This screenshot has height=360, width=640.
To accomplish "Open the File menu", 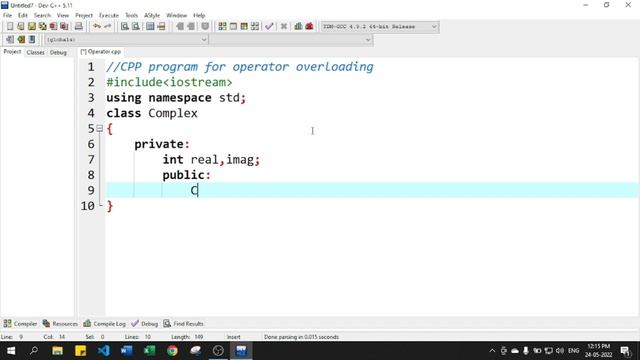I will click(7, 15).
